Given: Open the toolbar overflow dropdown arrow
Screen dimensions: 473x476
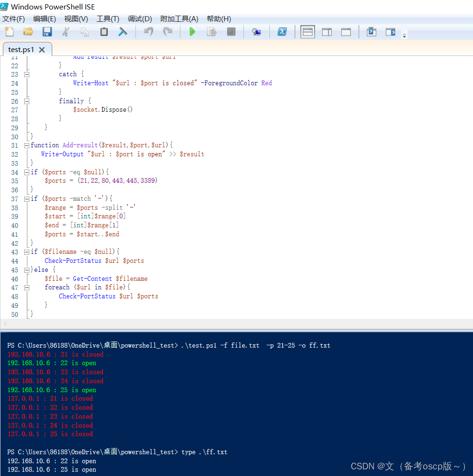Looking at the screenshot, I should pyautogui.click(x=404, y=34).
